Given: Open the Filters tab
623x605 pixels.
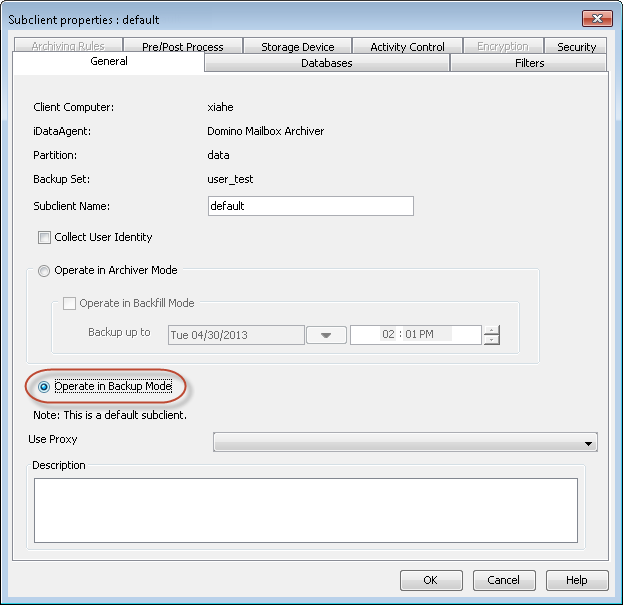Looking at the screenshot, I should point(529,63).
